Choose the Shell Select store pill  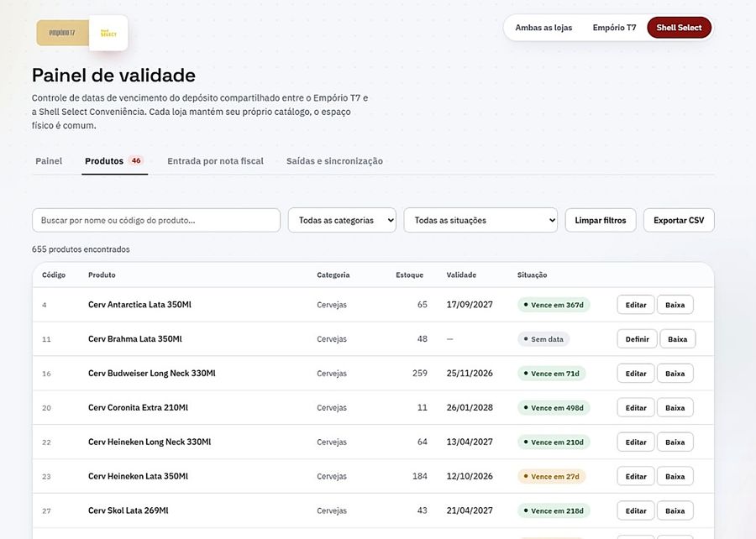pos(679,28)
